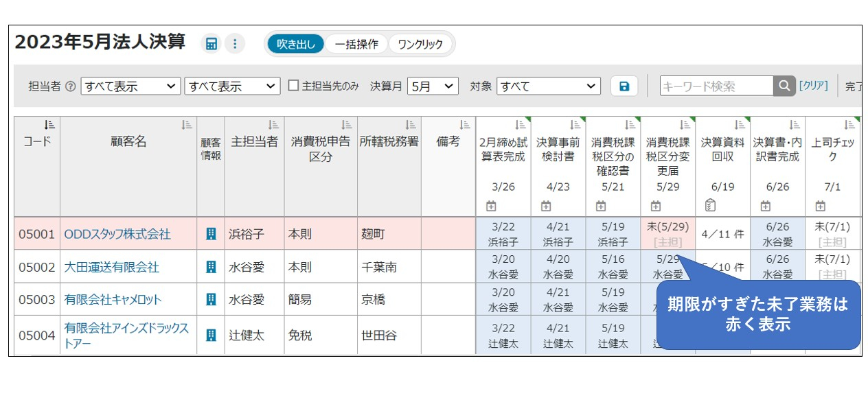Click the magnifier search button

tap(784, 86)
